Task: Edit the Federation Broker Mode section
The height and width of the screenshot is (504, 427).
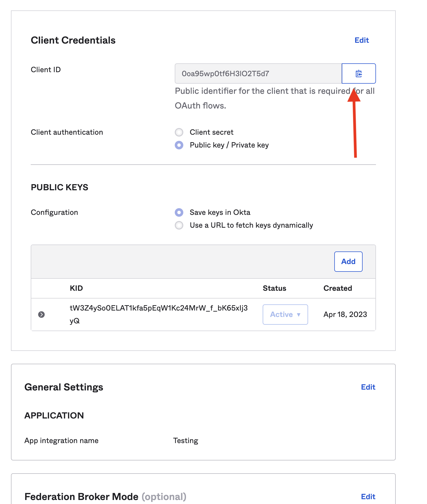Action: (x=368, y=497)
